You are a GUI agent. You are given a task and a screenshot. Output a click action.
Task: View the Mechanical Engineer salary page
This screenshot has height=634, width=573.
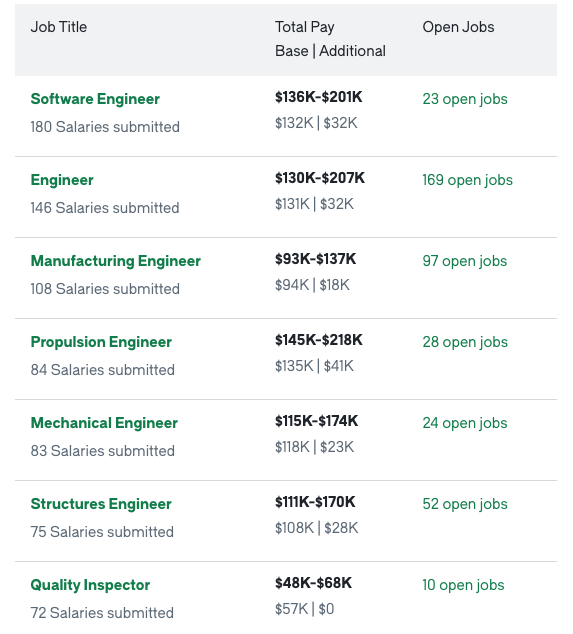[x=104, y=423]
